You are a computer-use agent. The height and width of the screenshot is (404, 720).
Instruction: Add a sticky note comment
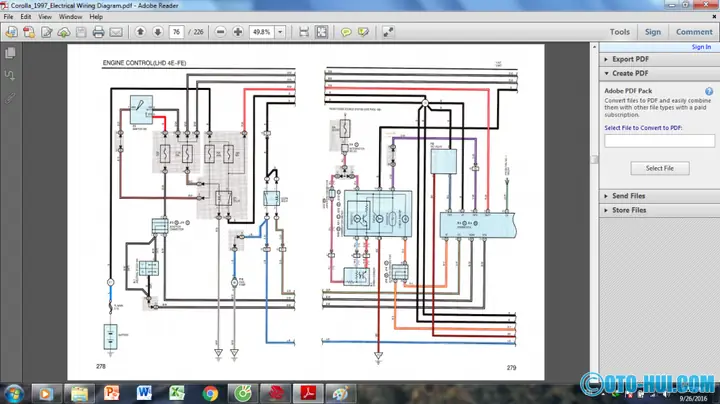click(346, 32)
